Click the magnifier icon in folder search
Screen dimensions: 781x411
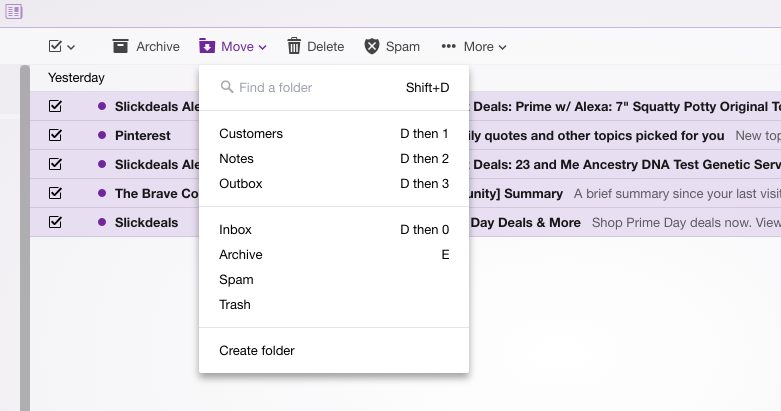(227, 88)
